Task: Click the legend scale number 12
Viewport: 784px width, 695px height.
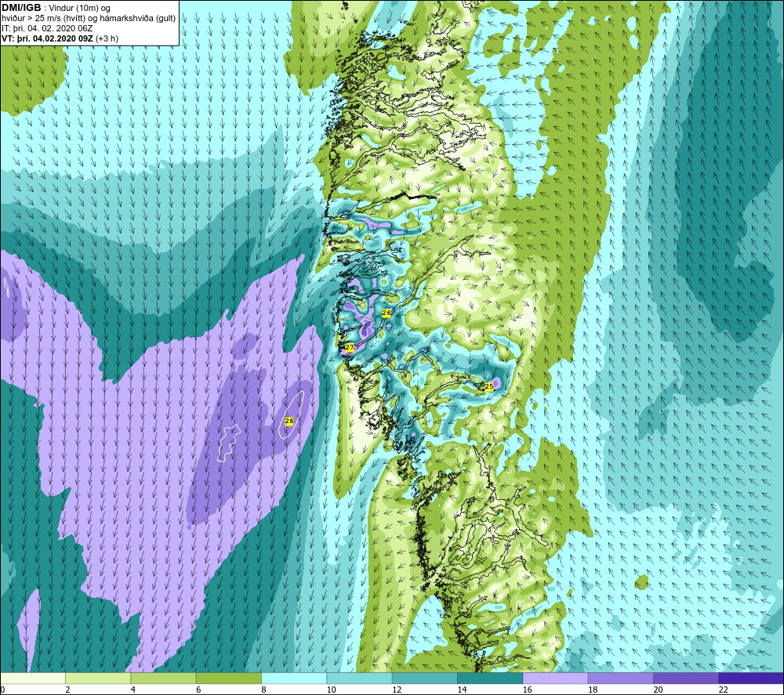Action: (397, 690)
